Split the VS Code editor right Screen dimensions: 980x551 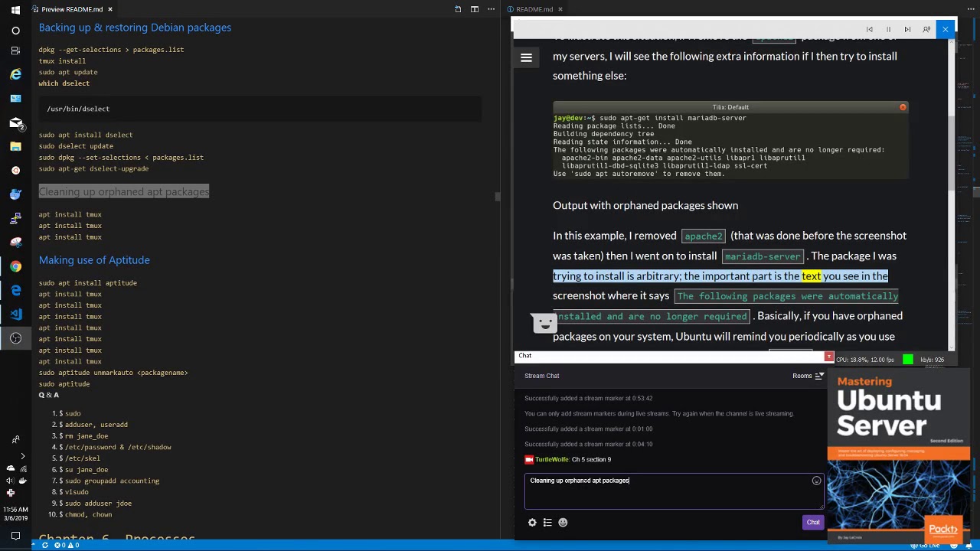475,9
